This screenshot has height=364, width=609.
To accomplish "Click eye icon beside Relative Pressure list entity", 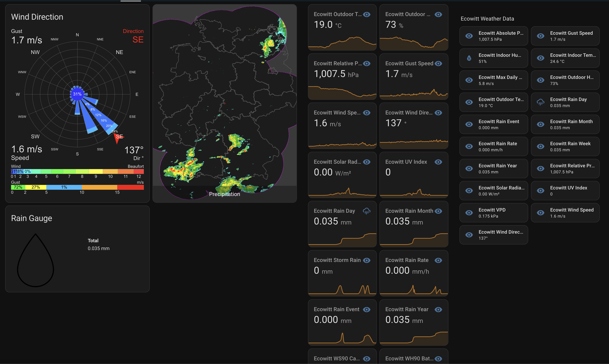I will [x=541, y=169].
